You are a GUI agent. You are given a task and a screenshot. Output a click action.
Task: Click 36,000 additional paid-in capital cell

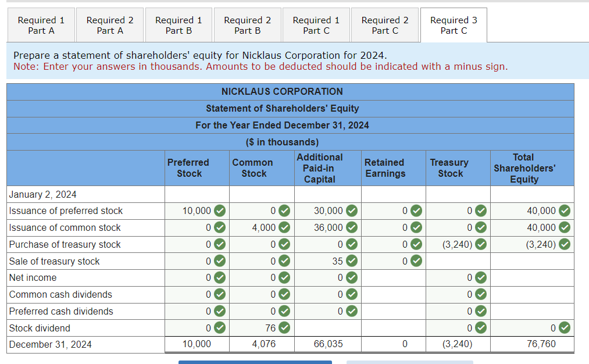pyautogui.click(x=328, y=227)
